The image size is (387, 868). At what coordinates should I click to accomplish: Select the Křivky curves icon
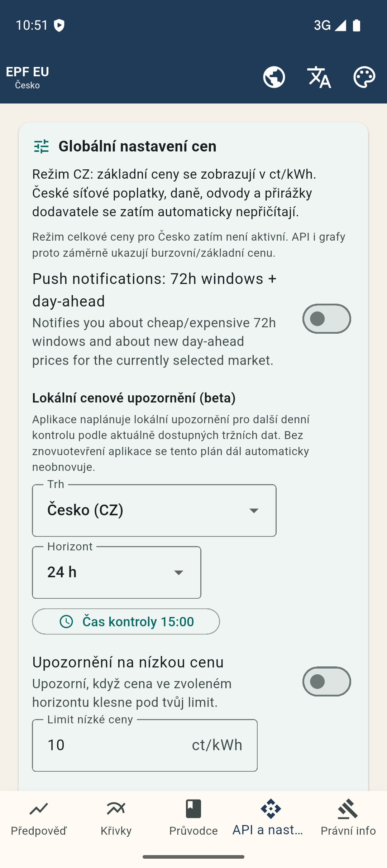pos(116,809)
